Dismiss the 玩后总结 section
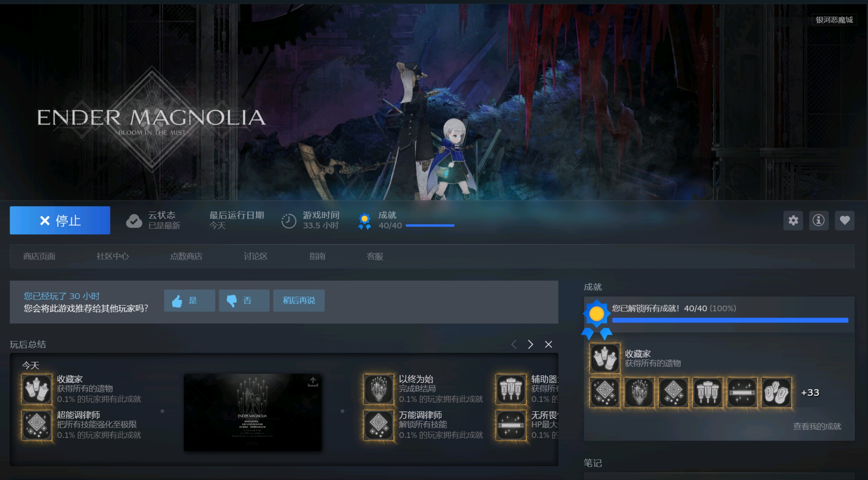This screenshot has width=868, height=480. (549, 344)
